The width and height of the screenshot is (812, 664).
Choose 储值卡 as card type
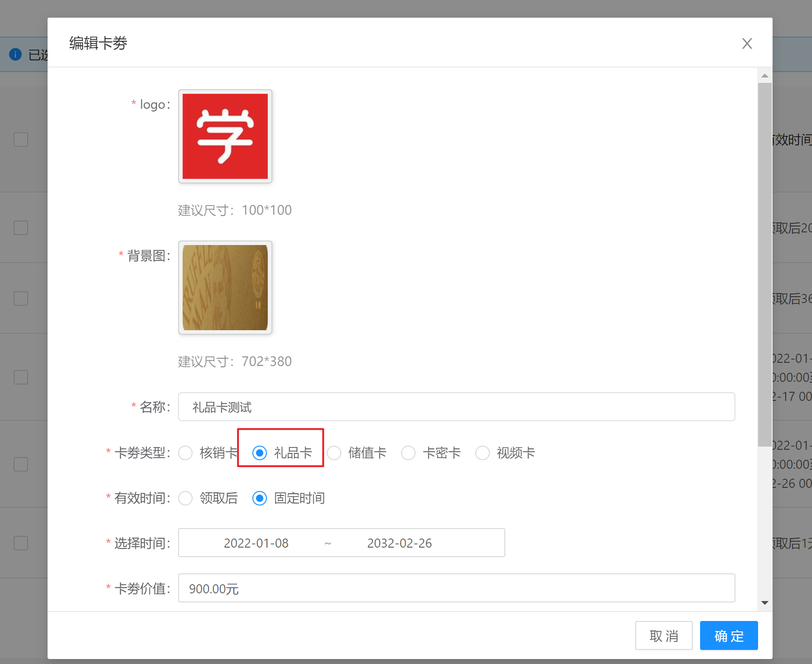(x=334, y=453)
